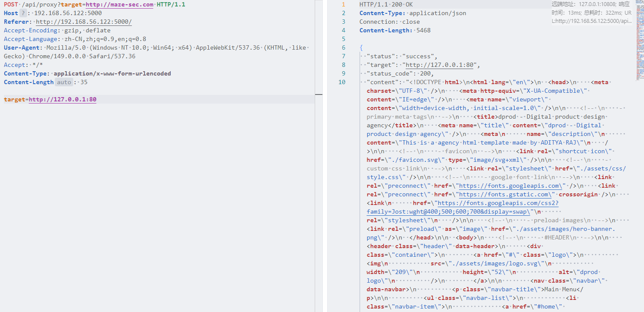The image size is (644, 312).
Task: Click the "?" badge next to Host
Action: [x=23, y=13]
